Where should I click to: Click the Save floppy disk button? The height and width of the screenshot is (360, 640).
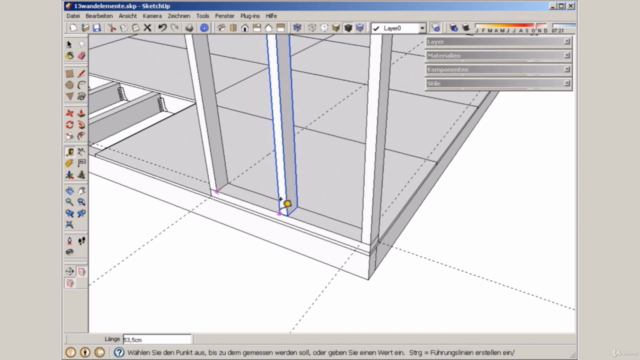click(97, 28)
